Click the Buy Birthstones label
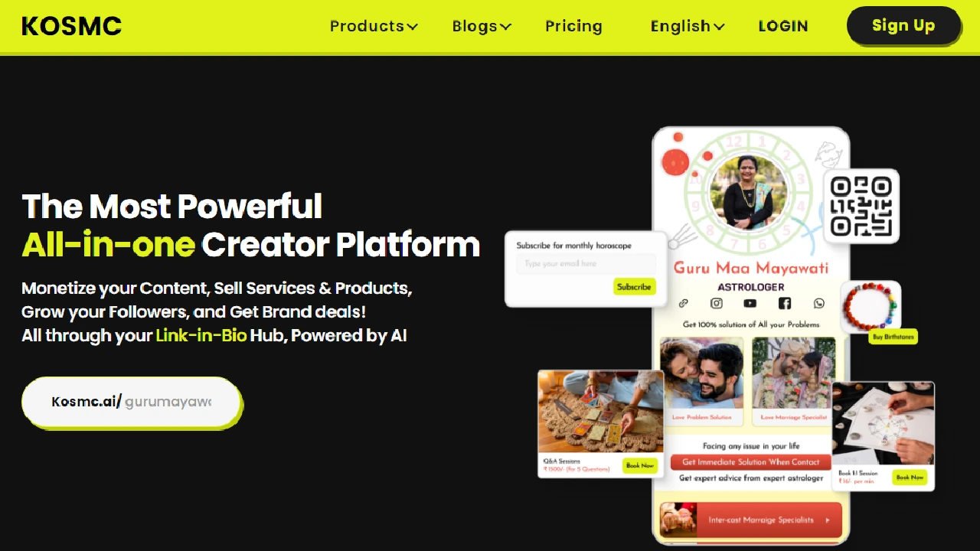The width and height of the screenshot is (980, 551). point(893,337)
